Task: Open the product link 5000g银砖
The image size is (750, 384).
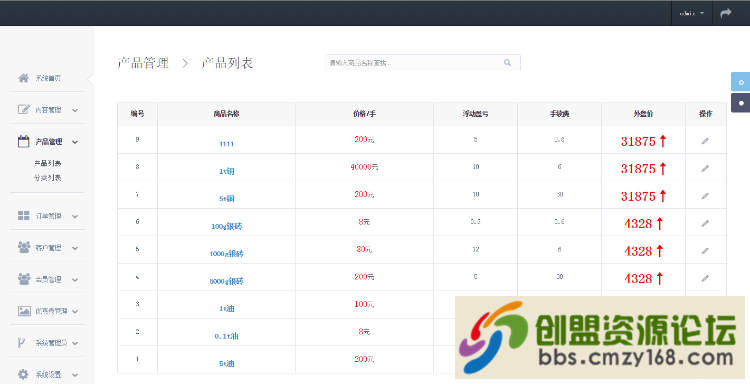Action: coord(226,281)
